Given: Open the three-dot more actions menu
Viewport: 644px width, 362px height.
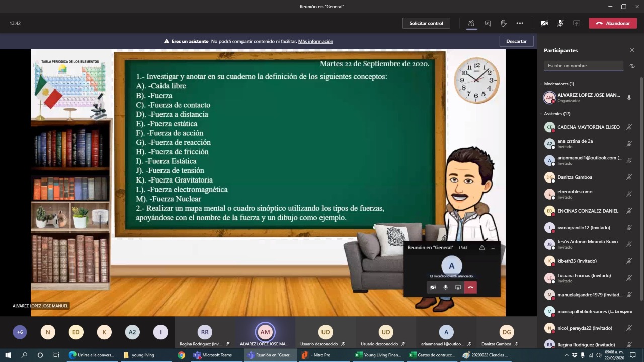Looking at the screenshot, I should pos(520,23).
